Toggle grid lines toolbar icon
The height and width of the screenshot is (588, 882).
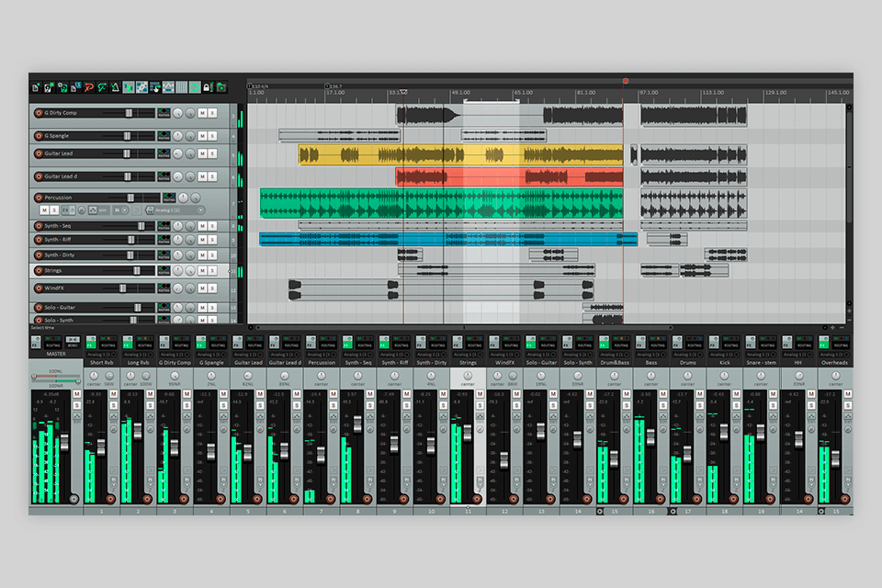181,87
